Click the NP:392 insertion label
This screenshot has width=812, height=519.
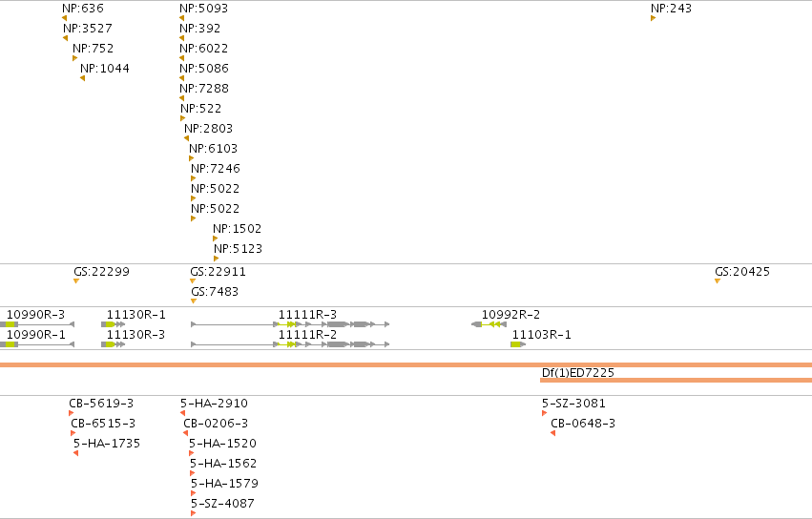click(x=199, y=29)
